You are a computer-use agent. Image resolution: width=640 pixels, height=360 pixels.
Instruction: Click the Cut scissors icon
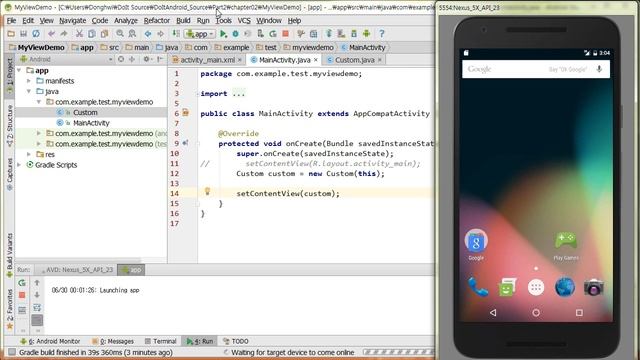point(79,34)
